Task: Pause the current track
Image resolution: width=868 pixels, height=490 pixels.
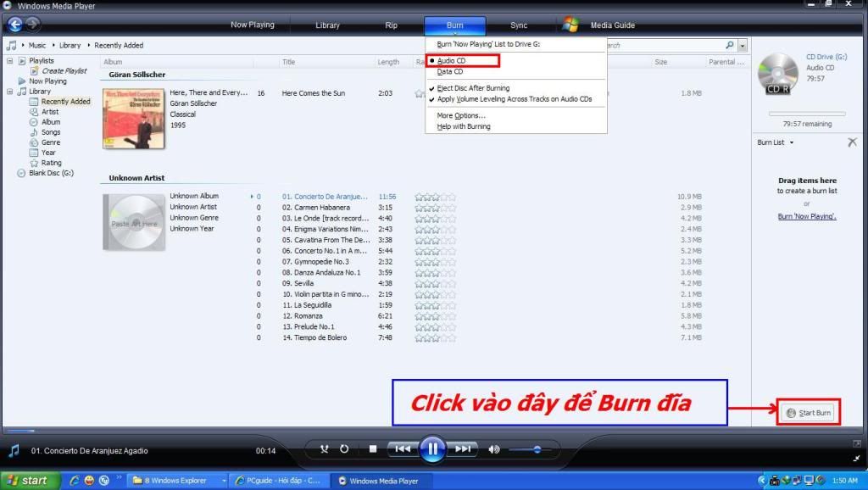Action: click(x=432, y=448)
